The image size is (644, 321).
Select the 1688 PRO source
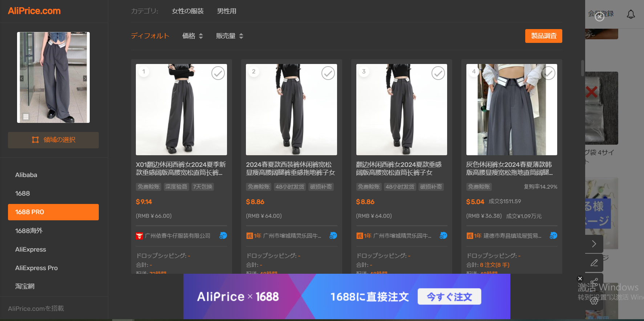click(x=53, y=212)
